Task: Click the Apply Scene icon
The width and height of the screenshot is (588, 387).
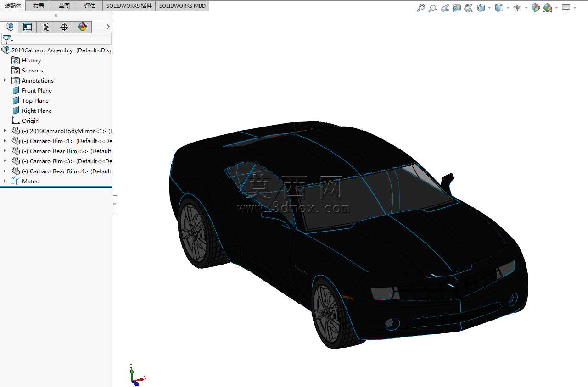Action: [x=547, y=8]
